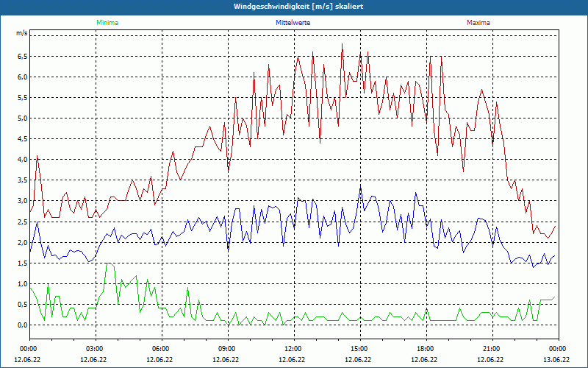This screenshot has width=588, height=368.
Task: Select the 0,0 y-axis label
Action: click(22, 325)
